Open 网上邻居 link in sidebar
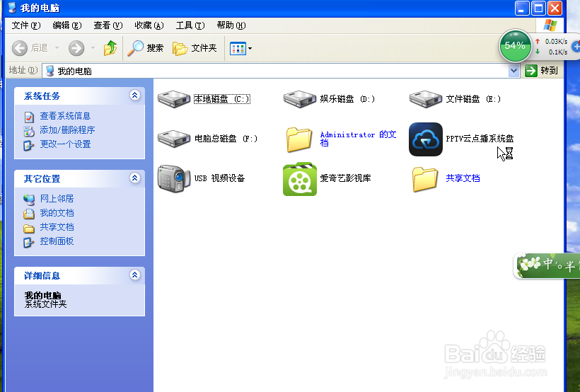This screenshot has width=580, height=392. 57,199
